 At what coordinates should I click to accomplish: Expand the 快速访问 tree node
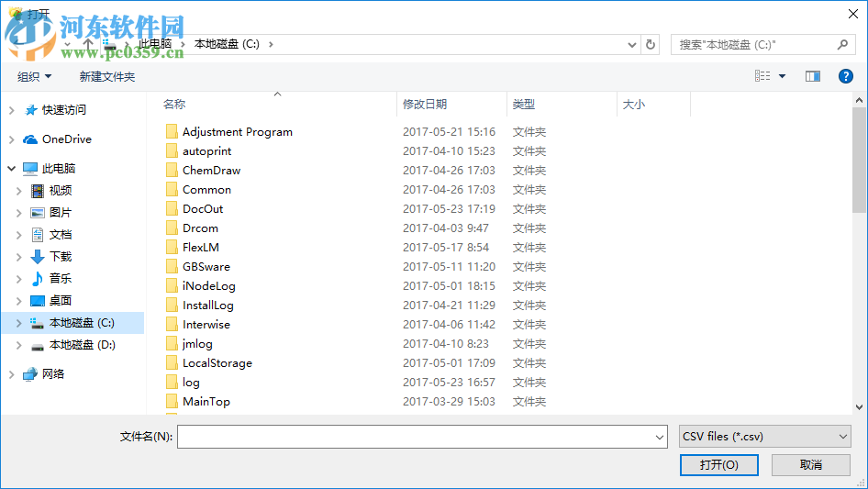click(x=12, y=110)
